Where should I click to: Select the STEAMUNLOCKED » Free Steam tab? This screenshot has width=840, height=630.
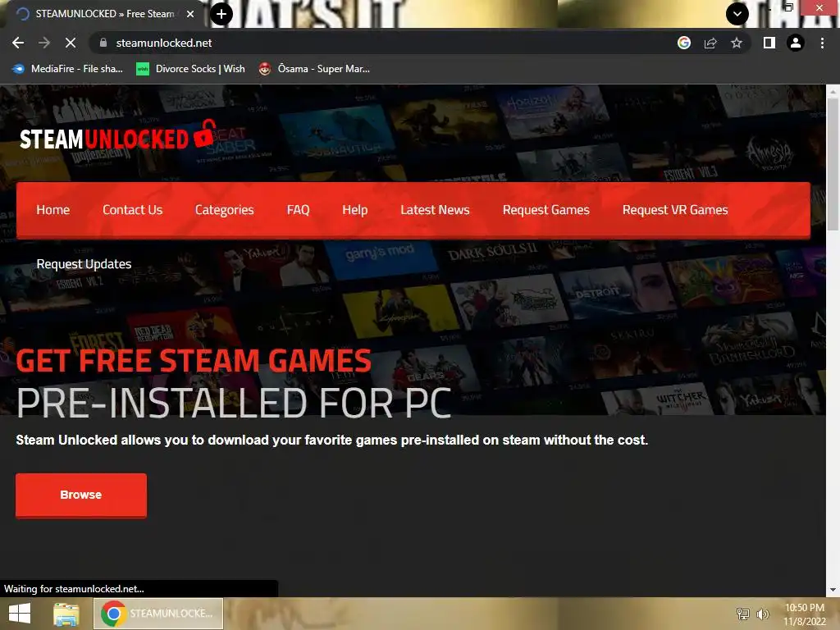pyautogui.click(x=105, y=14)
